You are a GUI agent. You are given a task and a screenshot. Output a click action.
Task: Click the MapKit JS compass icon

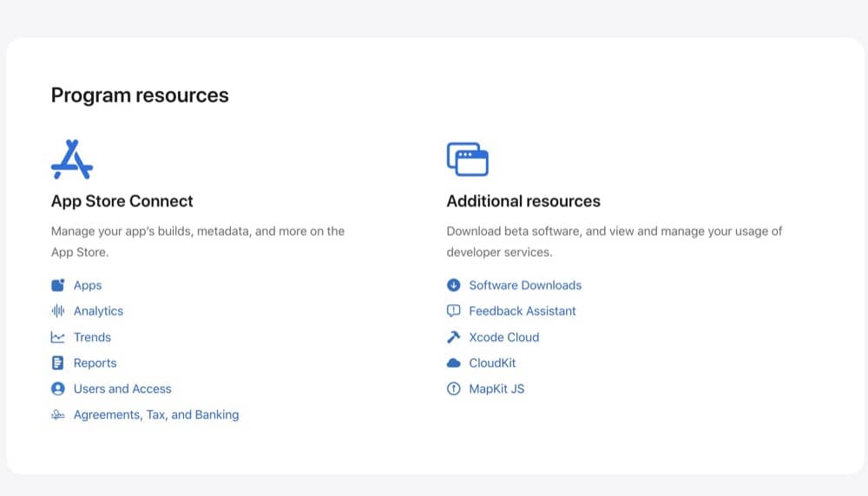point(453,388)
